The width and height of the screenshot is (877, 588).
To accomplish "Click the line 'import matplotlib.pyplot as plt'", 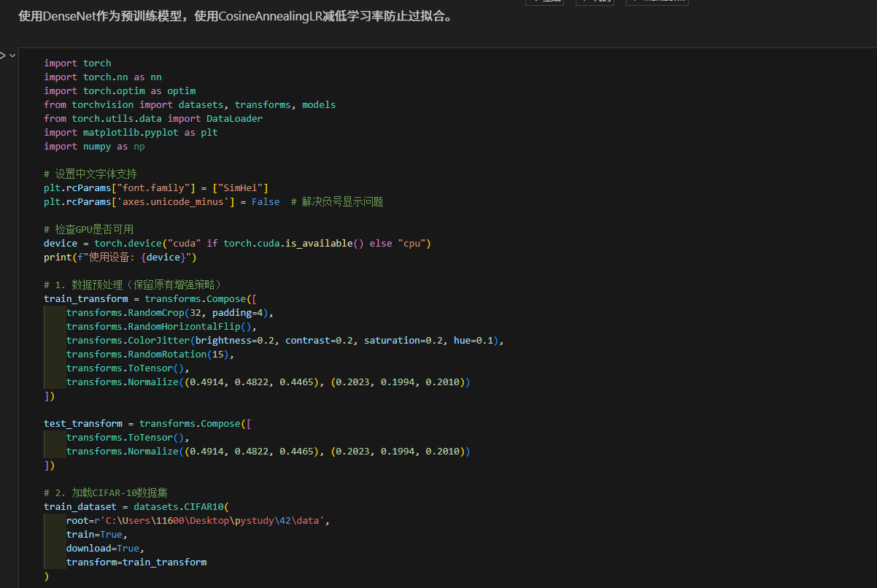I will coord(131,132).
